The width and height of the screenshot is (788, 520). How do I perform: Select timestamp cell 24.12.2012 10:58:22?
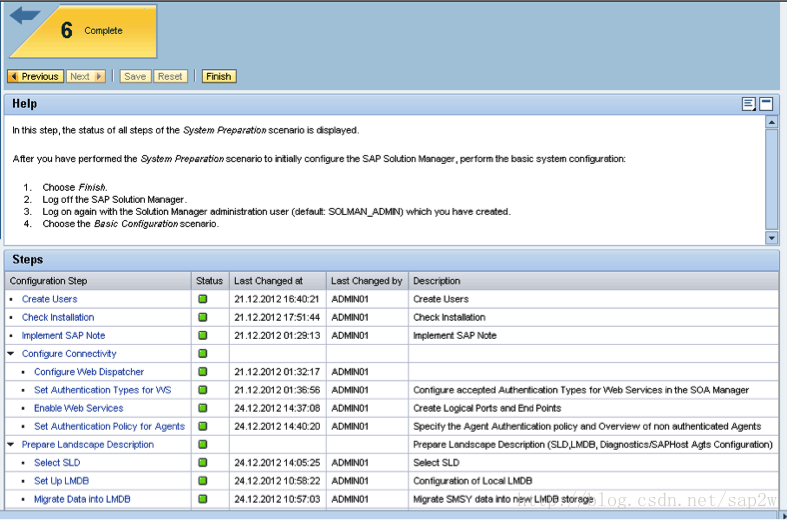277,481
